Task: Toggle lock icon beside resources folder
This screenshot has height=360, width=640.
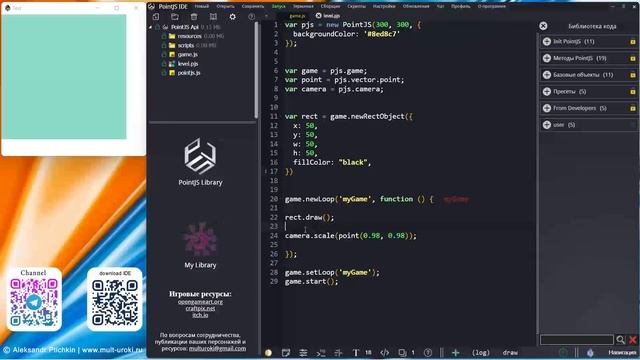Action: point(164,36)
